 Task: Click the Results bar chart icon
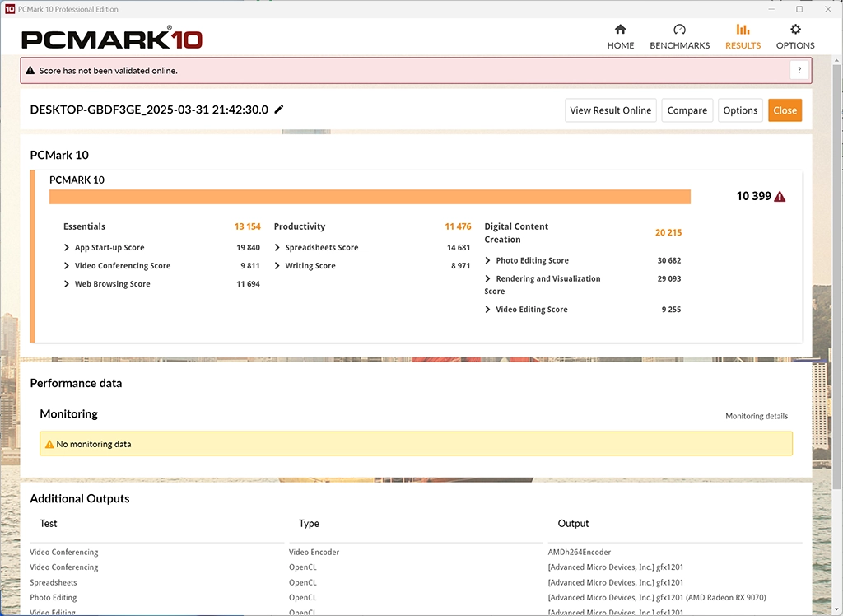click(x=743, y=29)
